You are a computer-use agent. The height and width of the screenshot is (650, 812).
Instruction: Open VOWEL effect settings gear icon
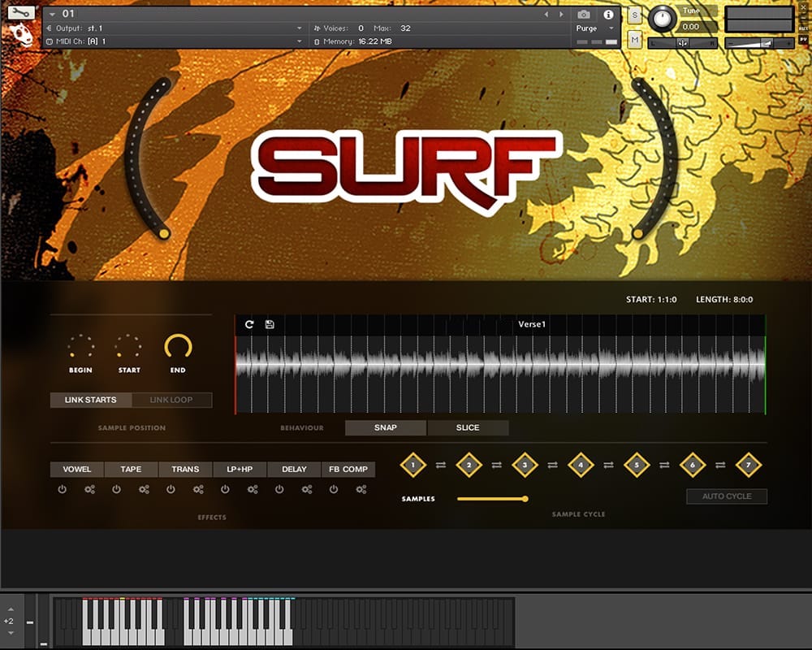coord(90,489)
